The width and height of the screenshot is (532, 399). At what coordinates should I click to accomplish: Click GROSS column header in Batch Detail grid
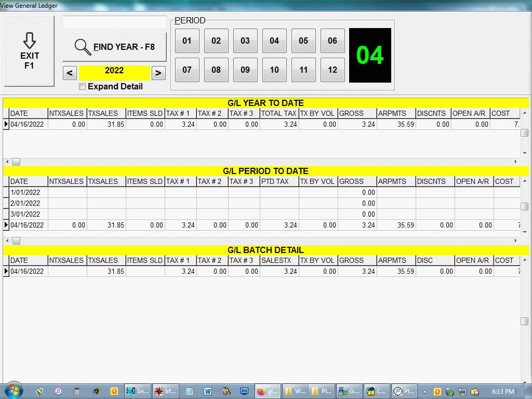[357, 260]
